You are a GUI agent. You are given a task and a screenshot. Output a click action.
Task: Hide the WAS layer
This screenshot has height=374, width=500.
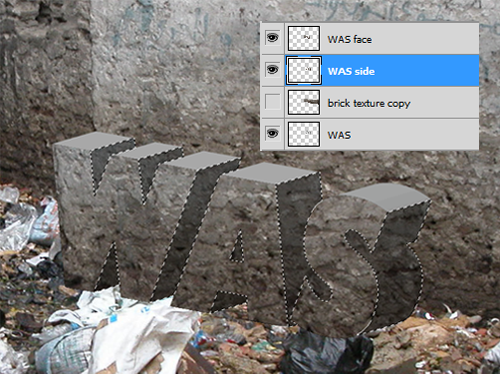(x=272, y=134)
